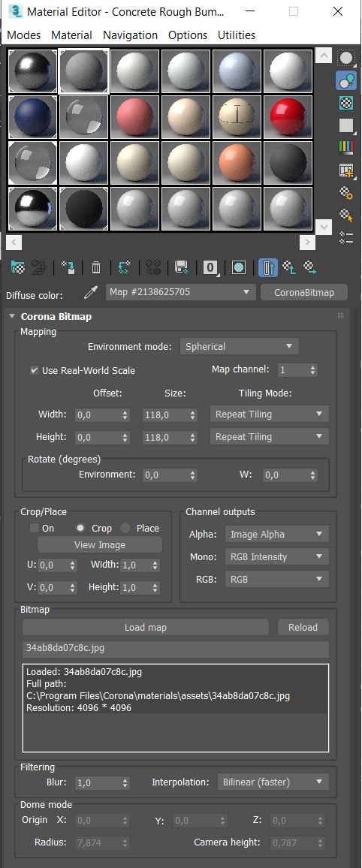Toggle Use Real-World Scale checkbox
The height and width of the screenshot is (868, 362).
pos(35,370)
